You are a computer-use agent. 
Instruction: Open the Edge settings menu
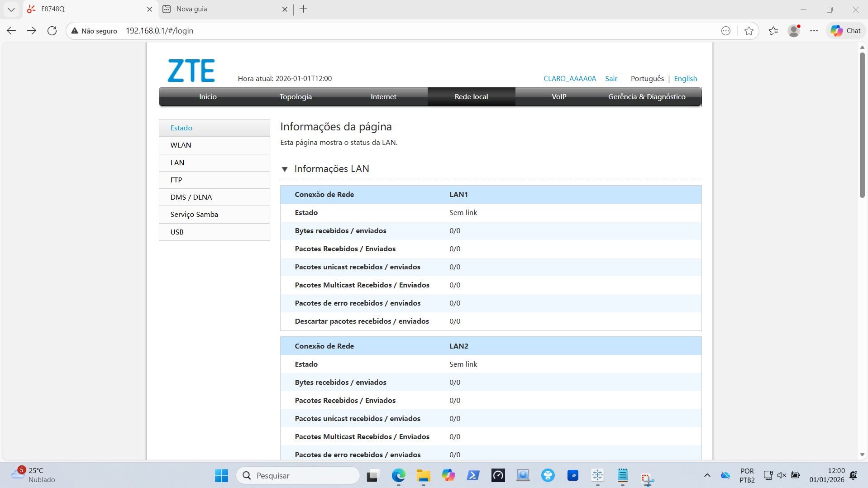tap(815, 31)
